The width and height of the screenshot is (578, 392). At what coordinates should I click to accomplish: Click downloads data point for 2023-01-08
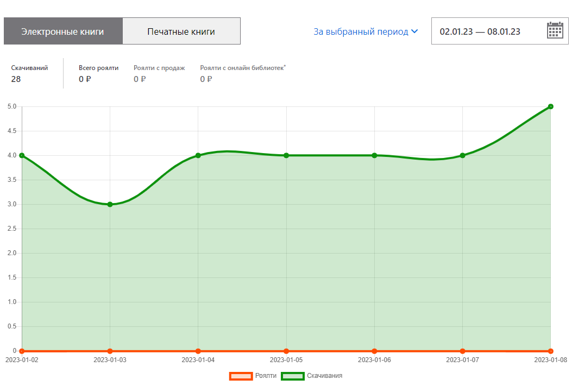[550, 106]
